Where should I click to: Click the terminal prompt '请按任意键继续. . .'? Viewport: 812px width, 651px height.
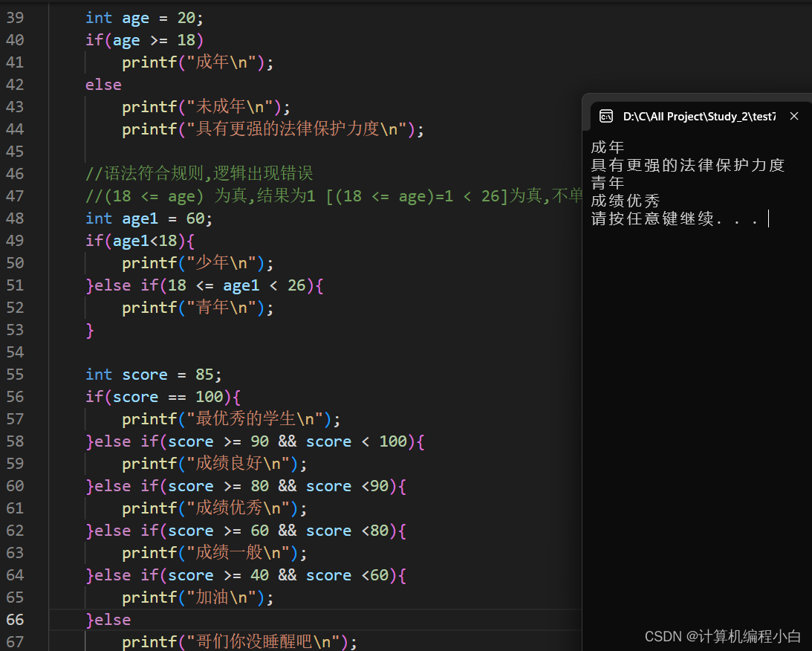click(x=675, y=218)
